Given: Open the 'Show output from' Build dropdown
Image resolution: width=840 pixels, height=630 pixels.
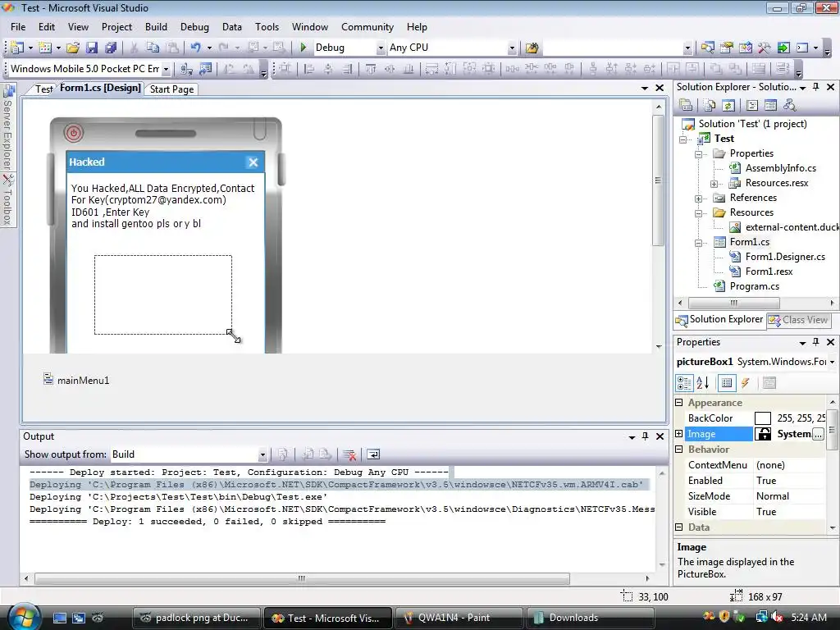Looking at the screenshot, I should coord(262,454).
